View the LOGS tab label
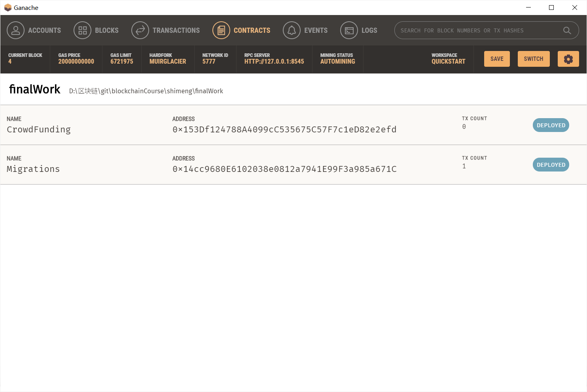 (x=369, y=30)
